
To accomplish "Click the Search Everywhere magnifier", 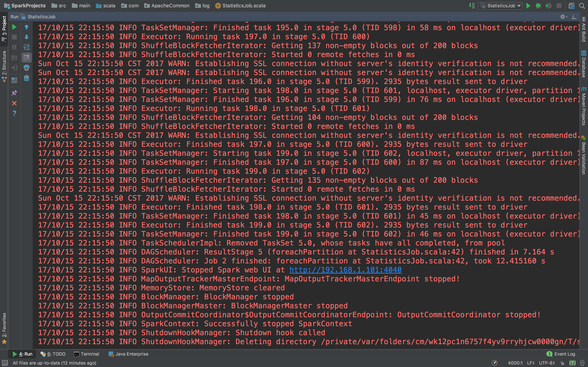I will 582,6.
